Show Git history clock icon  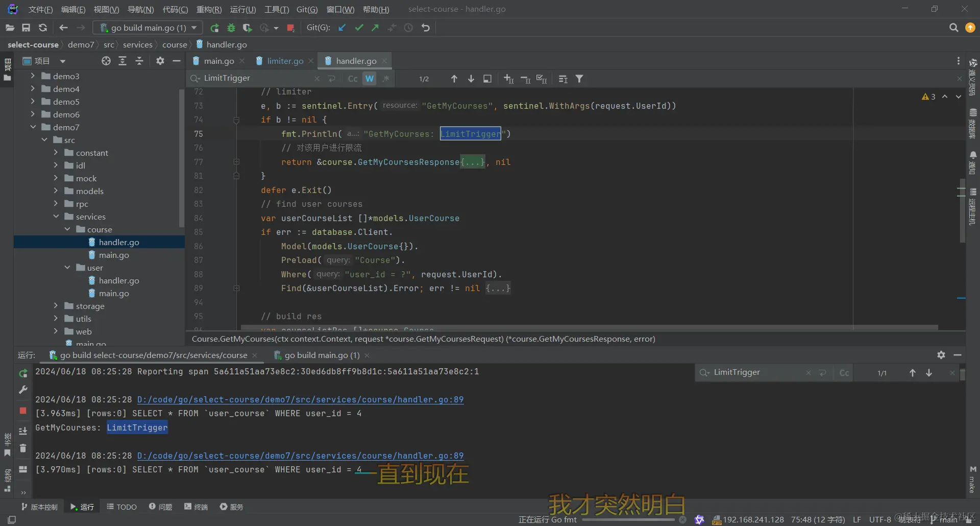[x=408, y=28]
